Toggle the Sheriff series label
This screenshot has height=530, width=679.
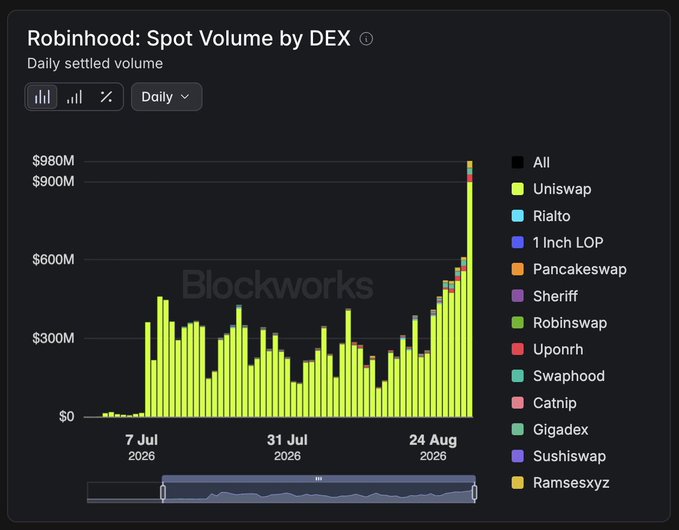555,296
